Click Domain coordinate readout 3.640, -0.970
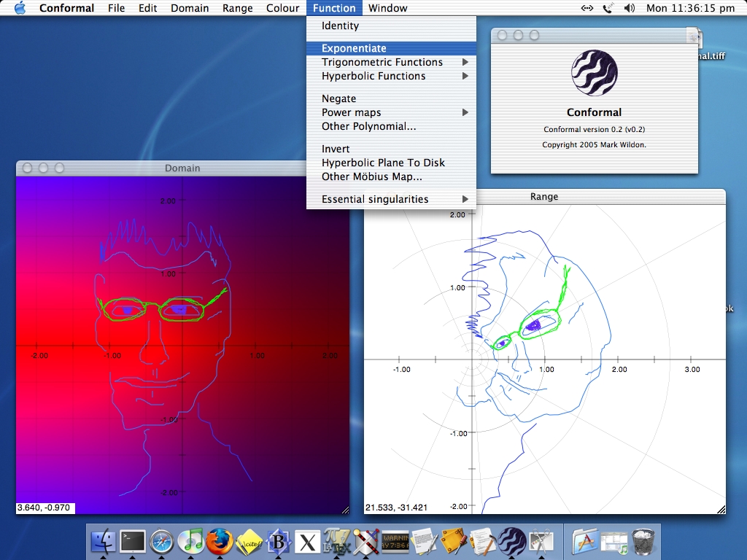Image resolution: width=747 pixels, height=560 pixels. point(44,507)
